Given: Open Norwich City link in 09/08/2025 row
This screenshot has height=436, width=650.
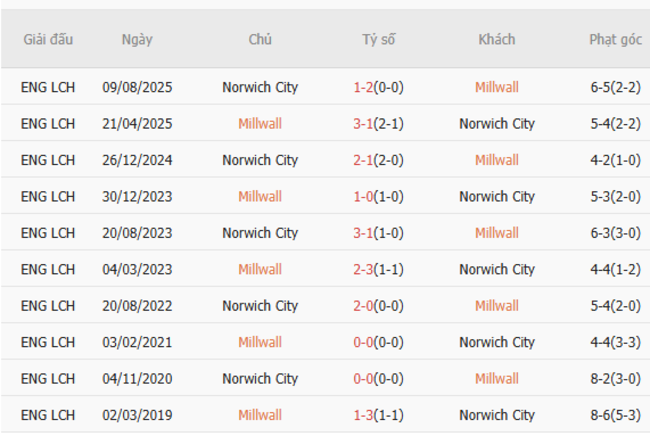Looking at the screenshot, I should tap(260, 88).
